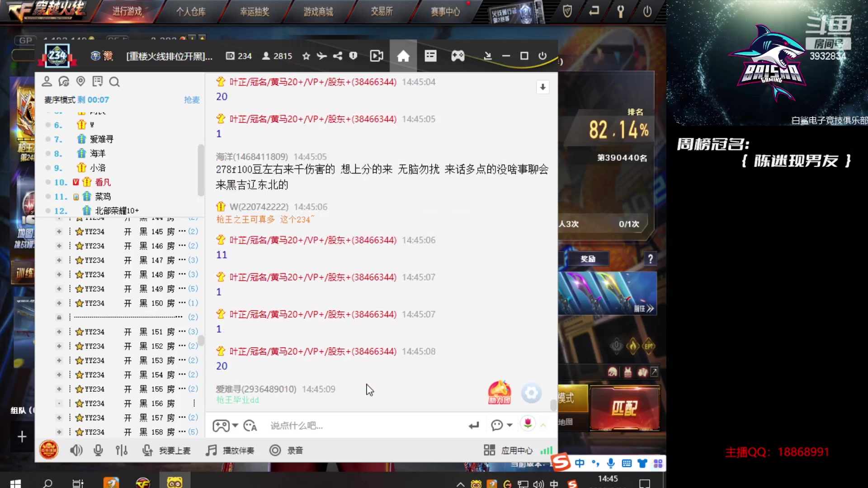Open the 交易所 tab
The width and height of the screenshot is (868, 488).
coord(382,11)
